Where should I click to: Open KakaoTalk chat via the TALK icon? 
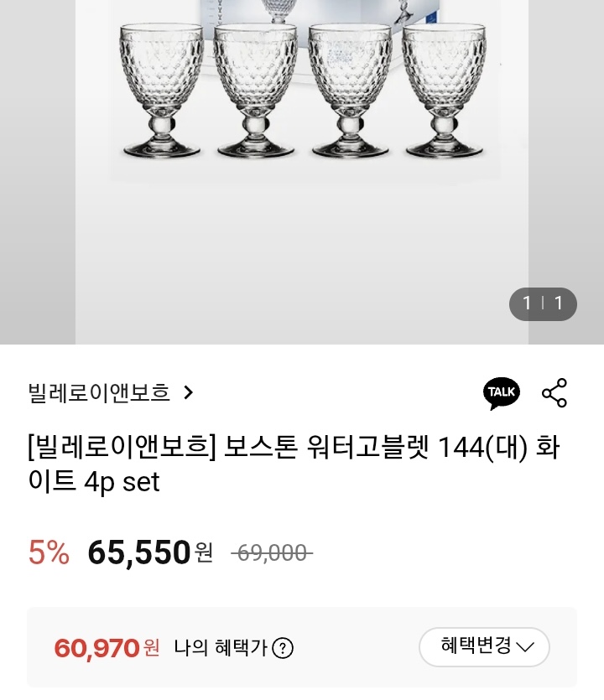click(502, 393)
